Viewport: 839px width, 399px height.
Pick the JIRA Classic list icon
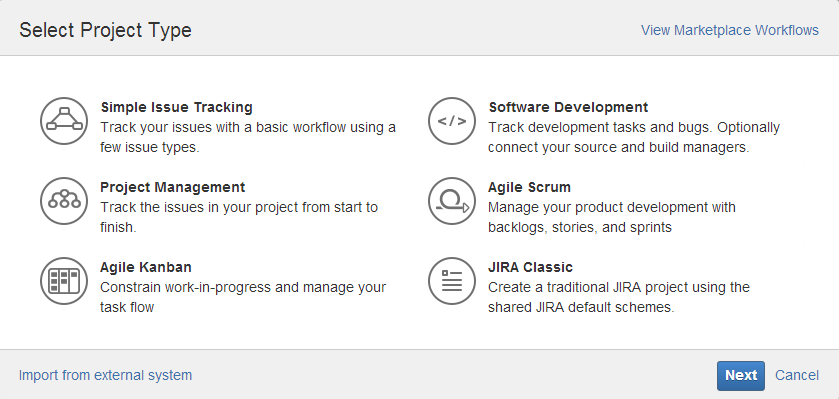click(x=452, y=281)
